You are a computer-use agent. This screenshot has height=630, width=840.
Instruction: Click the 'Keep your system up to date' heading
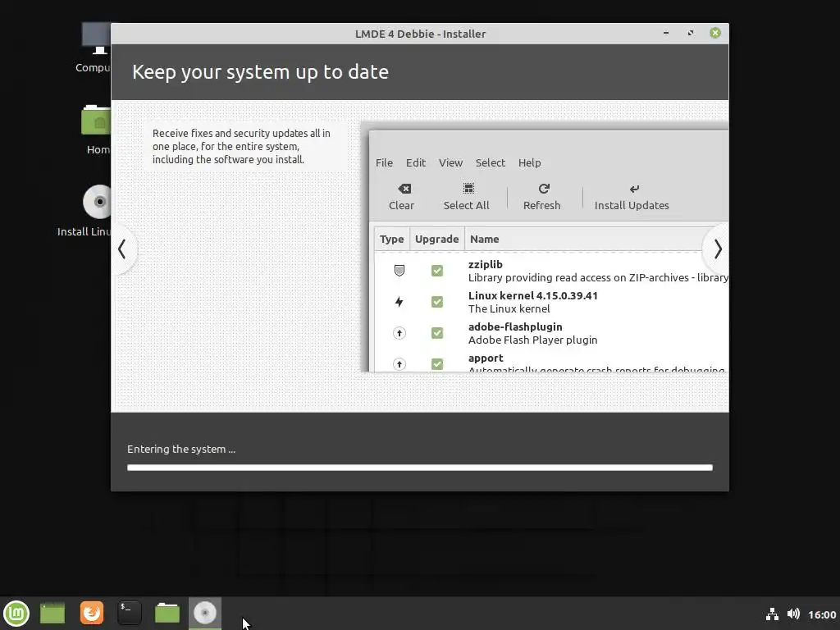point(260,72)
